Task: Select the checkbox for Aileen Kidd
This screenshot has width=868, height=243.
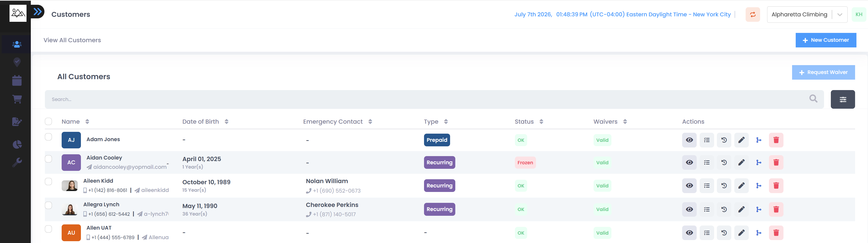Action: point(48,182)
